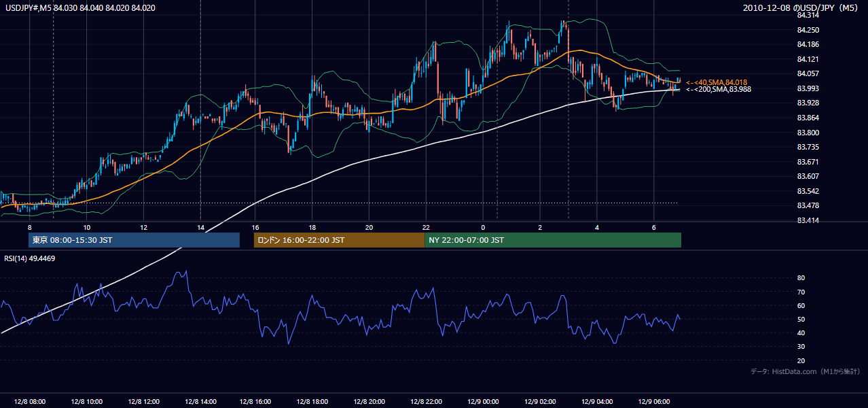Click hour tick label 16 under price chart
This screenshot has width=868, height=408.
point(255,227)
